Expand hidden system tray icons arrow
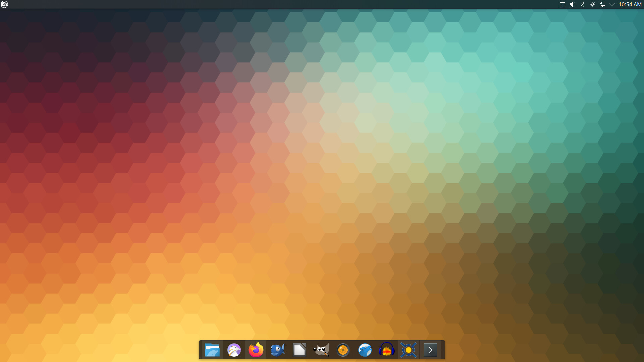 (612, 4)
